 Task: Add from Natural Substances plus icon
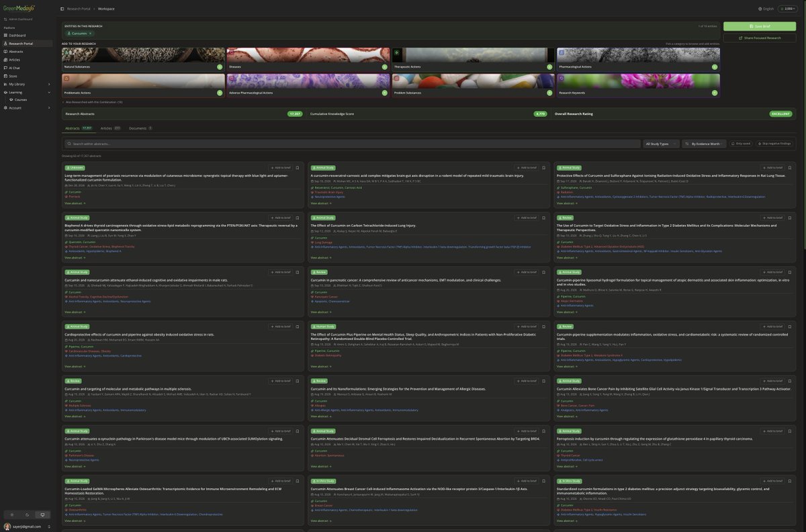click(220, 67)
